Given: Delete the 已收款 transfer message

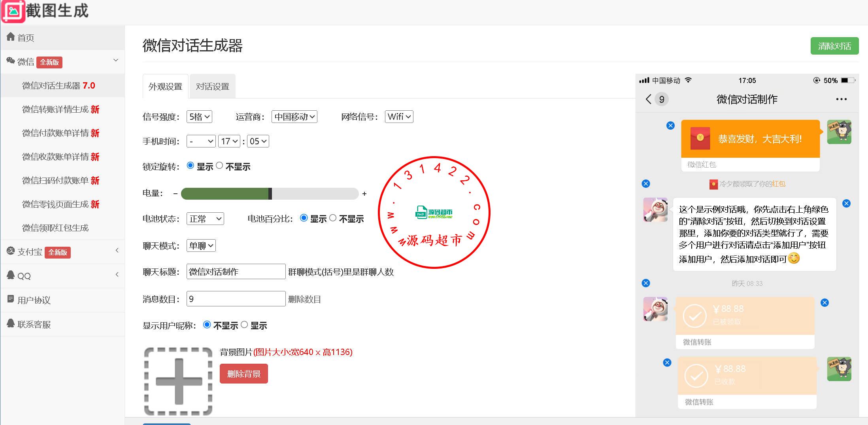Looking at the screenshot, I should [x=667, y=363].
